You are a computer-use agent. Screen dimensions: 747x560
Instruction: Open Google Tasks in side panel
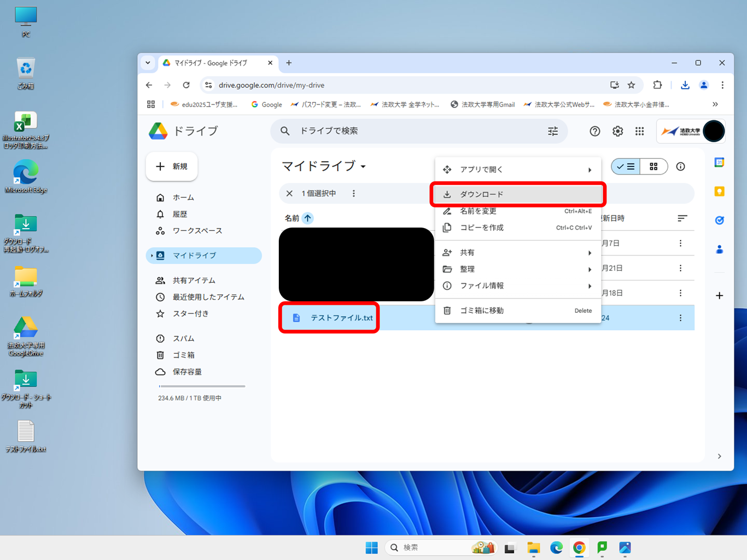(719, 220)
